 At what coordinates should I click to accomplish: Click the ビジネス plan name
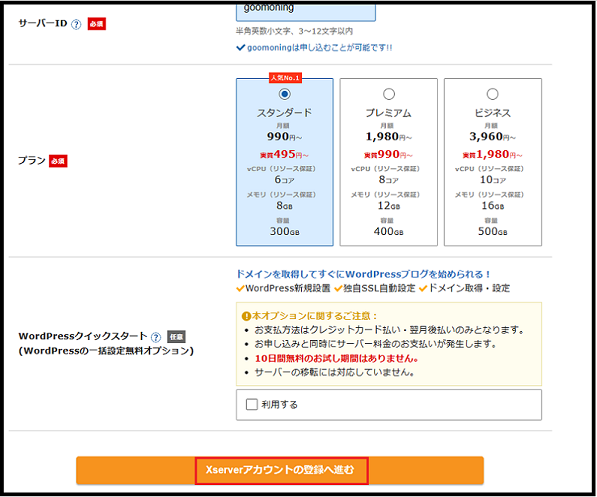pyautogui.click(x=492, y=113)
